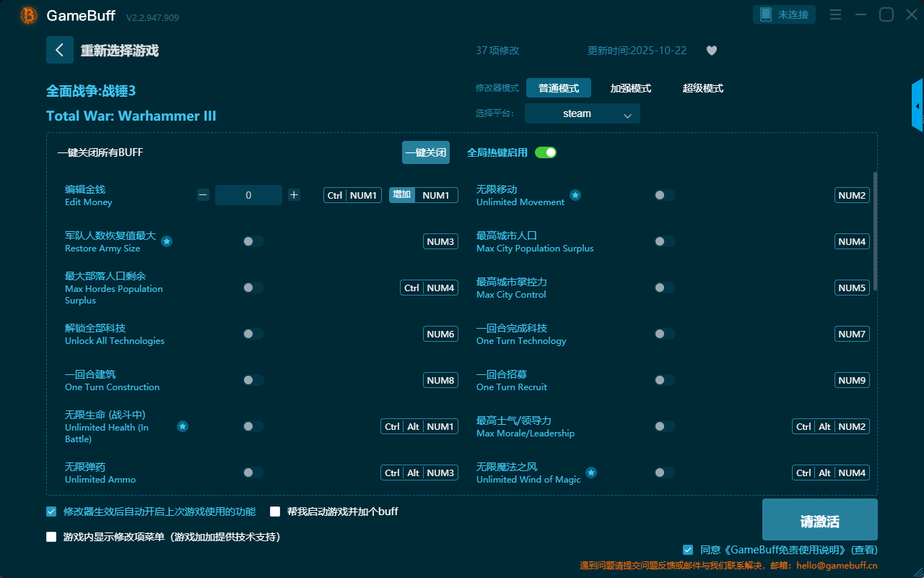The height and width of the screenshot is (578, 924).
Task: Click the star icon beside Unlimited Movement
Action: pyautogui.click(x=575, y=195)
